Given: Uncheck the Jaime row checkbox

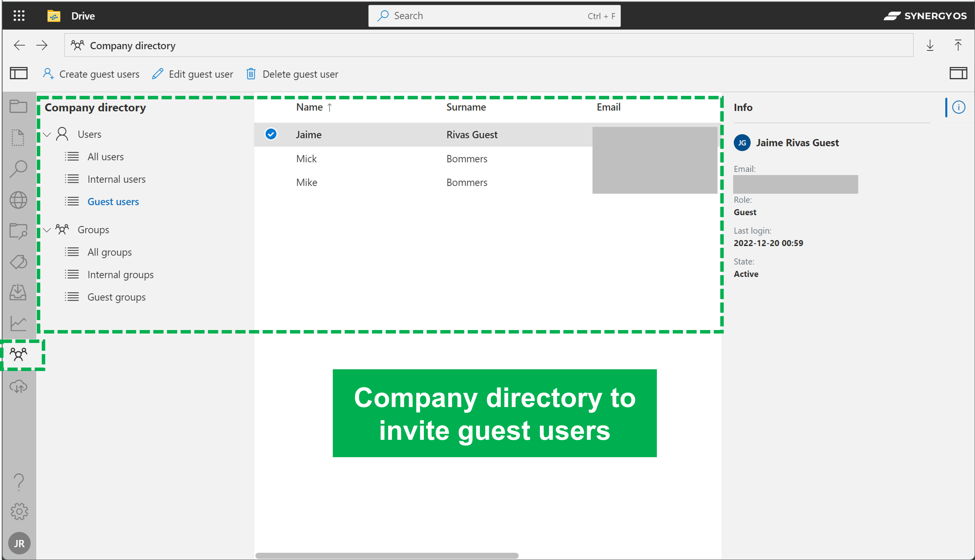Looking at the screenshot, I should (271, 134).
